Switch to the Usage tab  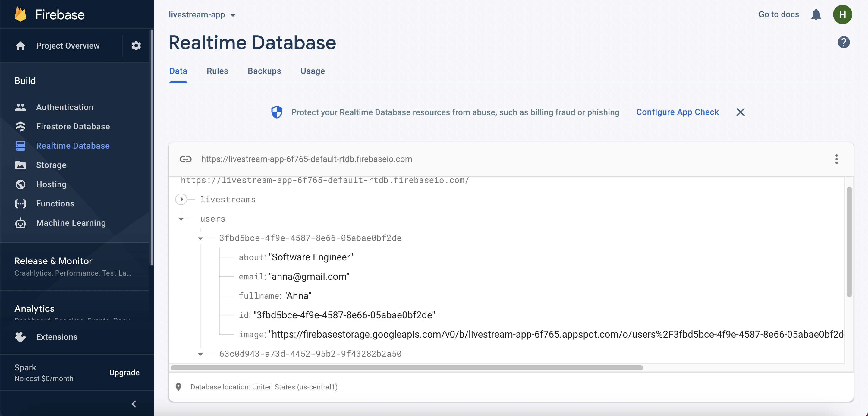(313, 71)
